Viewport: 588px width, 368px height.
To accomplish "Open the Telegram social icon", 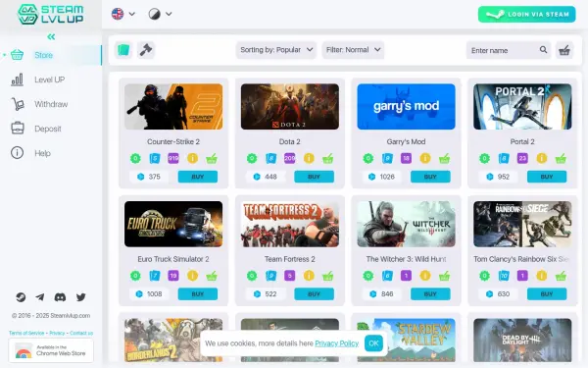I will (x=40, y=297).
